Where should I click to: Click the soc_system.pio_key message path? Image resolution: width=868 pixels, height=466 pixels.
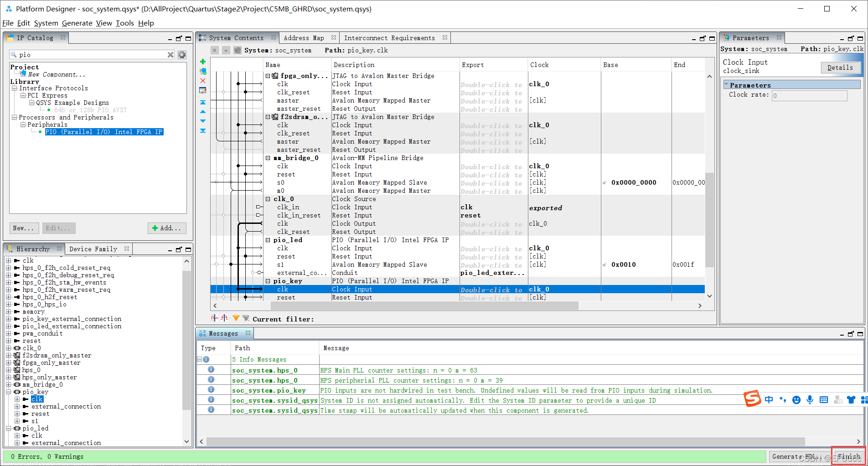tap(269, 390)
